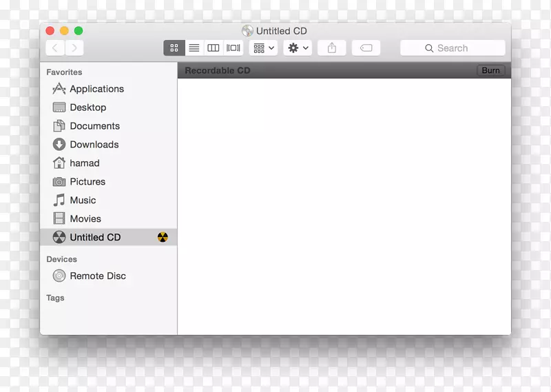Image resolution: width=551 pixels, height=392 pixels.
Task: Switch to icon view
Action: tap(174, 48)
